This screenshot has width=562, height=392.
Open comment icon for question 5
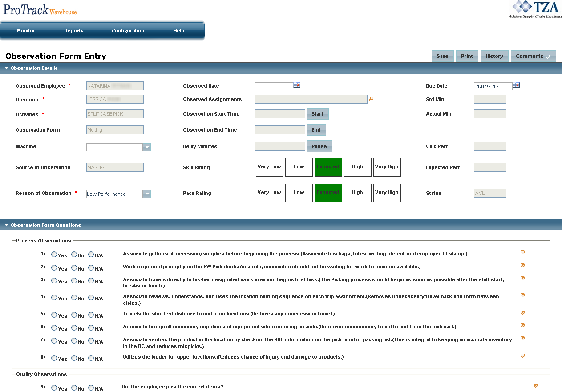[x=522, y=313]
